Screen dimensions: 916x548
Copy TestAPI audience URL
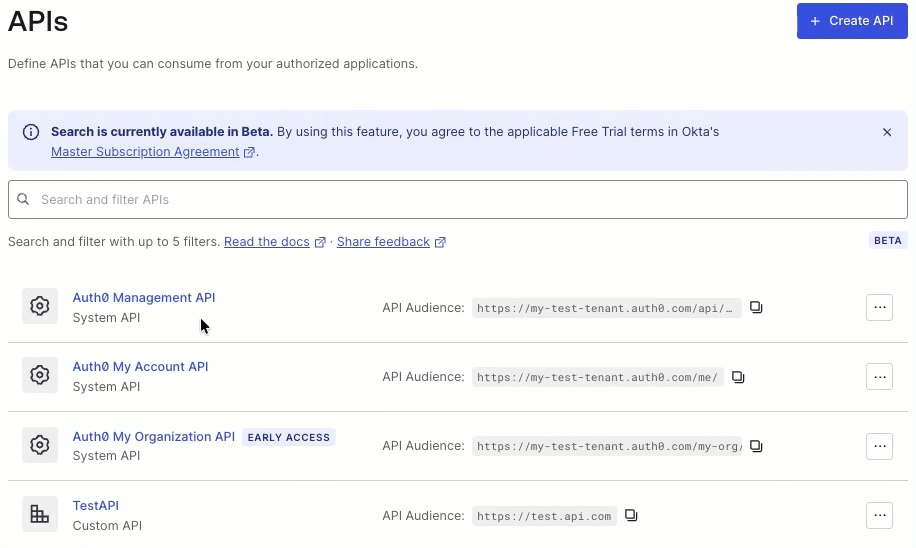click(631, 515)
